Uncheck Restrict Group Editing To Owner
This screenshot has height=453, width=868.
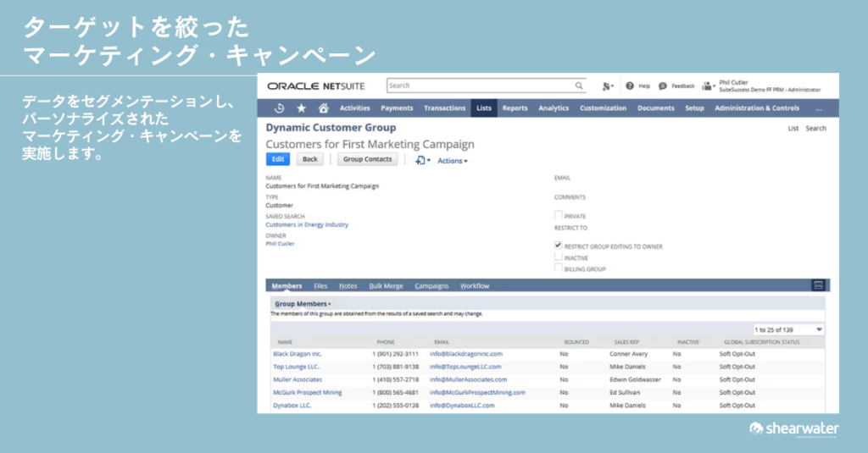(558, 245)
